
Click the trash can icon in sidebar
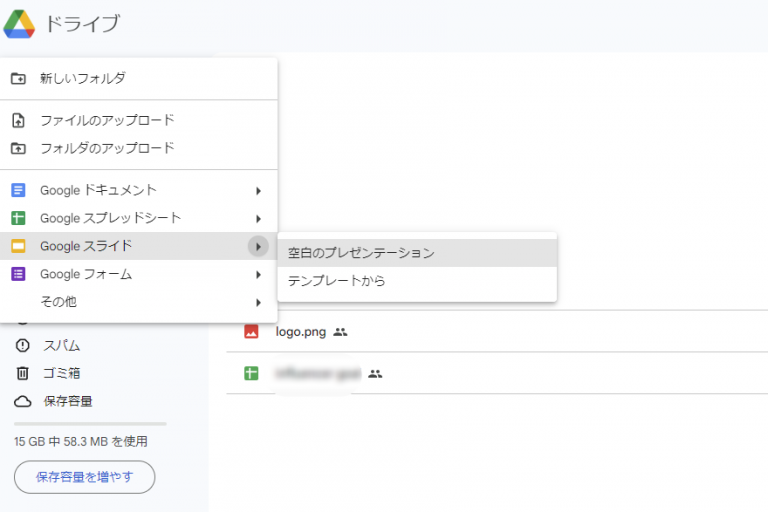[x=22, y=373]
